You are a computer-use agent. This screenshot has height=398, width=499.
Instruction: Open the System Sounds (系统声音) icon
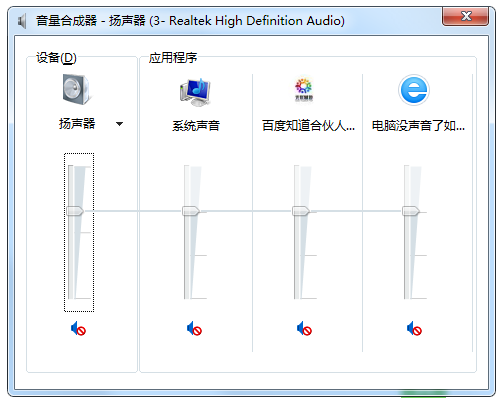(x=195, y=92)
